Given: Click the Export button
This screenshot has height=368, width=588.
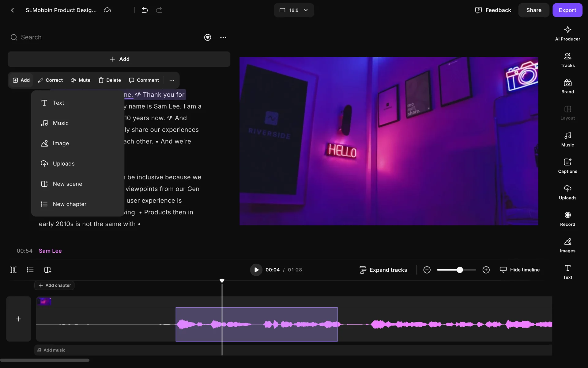Looking at the screenshot, I should pyautogui.click(x=567, y=10).
